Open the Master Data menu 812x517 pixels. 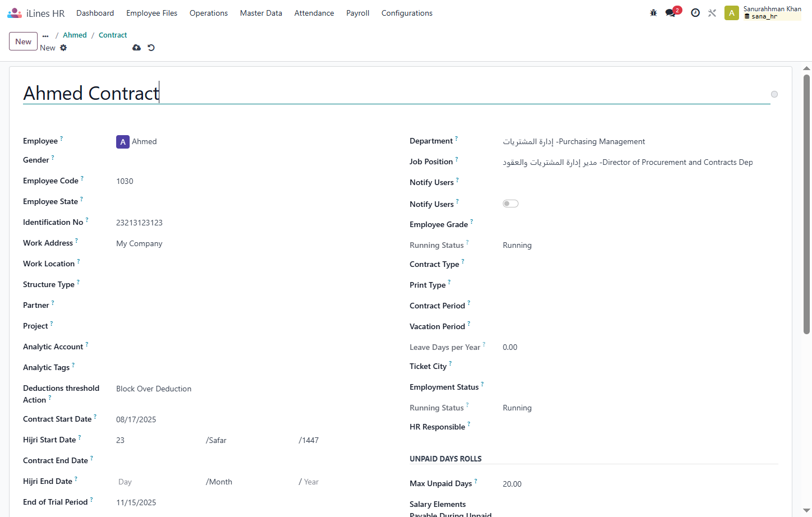click(x=261, y=13)
